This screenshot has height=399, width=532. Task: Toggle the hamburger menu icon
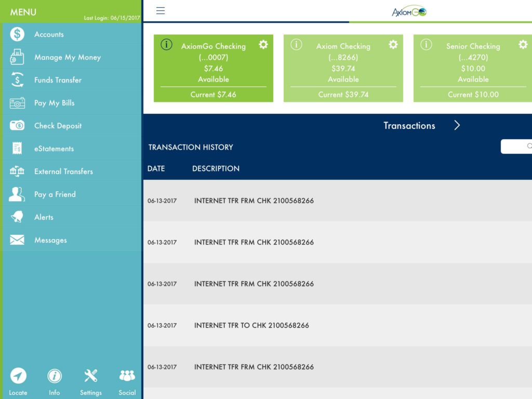point(161,11)
